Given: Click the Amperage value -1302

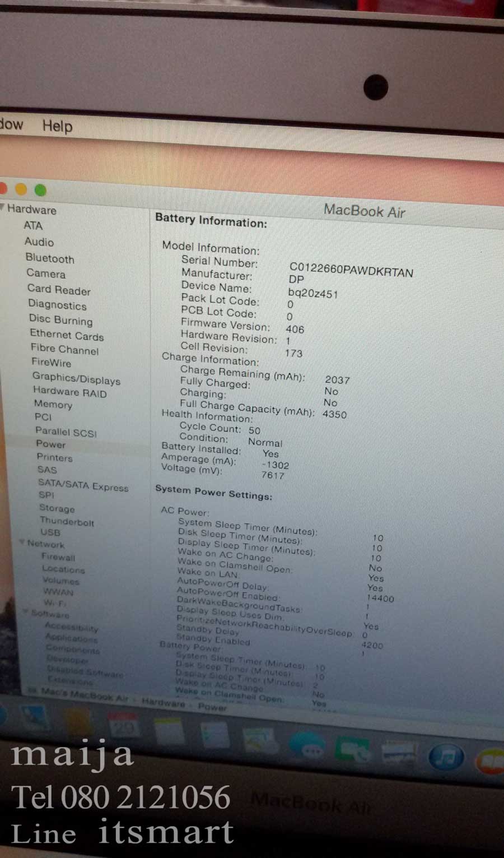Looking at the screenshot, I should pyautogui.click(x=276, y=465).
